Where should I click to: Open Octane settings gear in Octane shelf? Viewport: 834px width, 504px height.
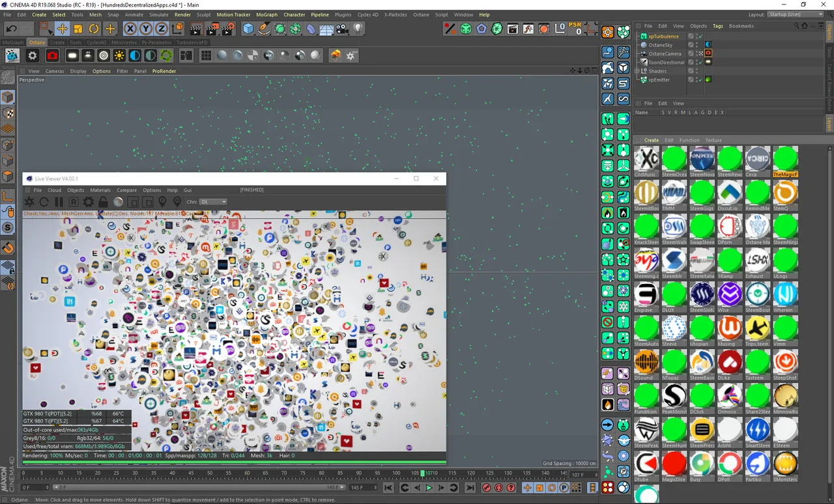32,56
